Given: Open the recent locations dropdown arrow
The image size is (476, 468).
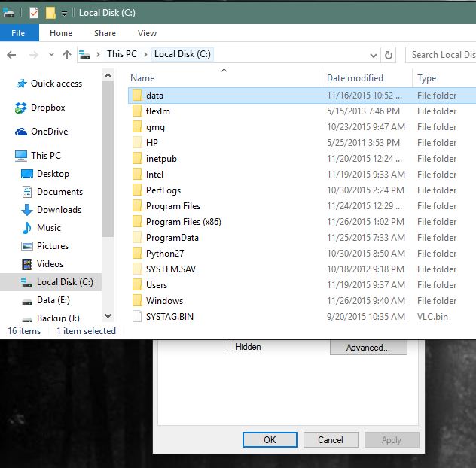Looking at the screenshot, I should pyautogui.click(x=51, y=55).
